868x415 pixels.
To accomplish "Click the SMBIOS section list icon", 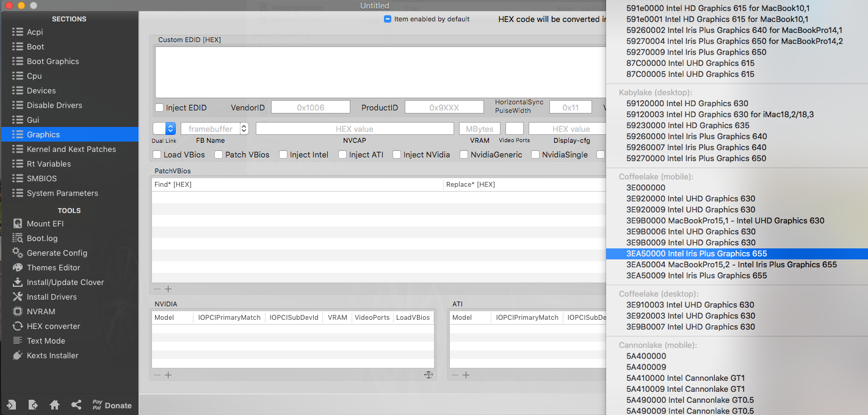I will click(17, 178).
